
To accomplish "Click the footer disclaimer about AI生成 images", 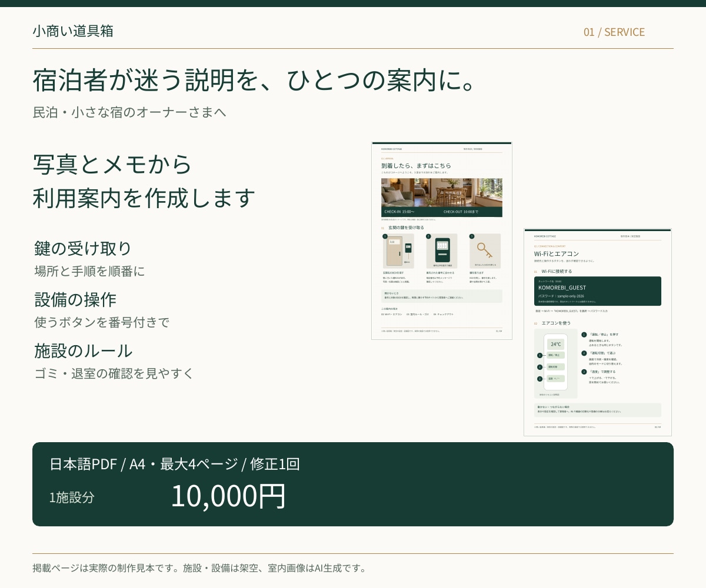I will pos(200,568).
